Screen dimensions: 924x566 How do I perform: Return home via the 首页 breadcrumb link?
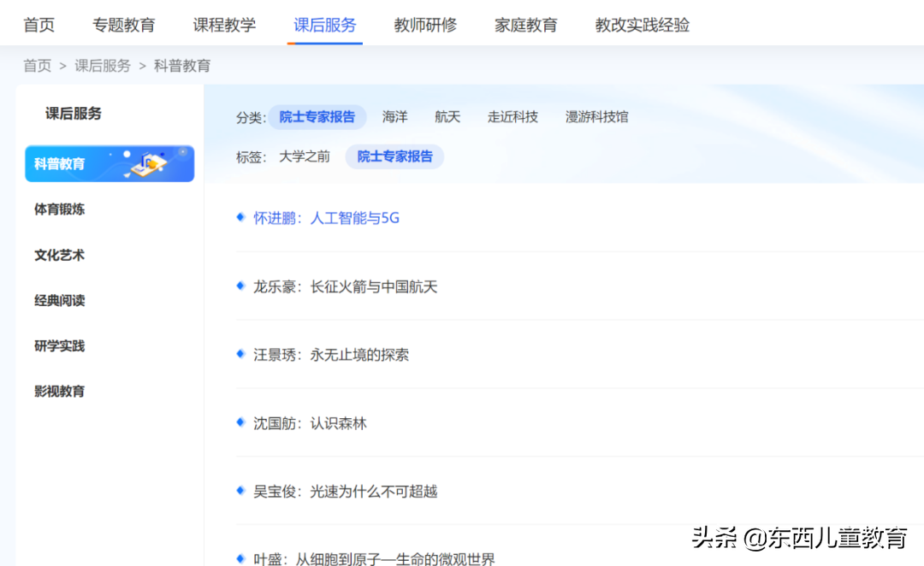(38, 65)
